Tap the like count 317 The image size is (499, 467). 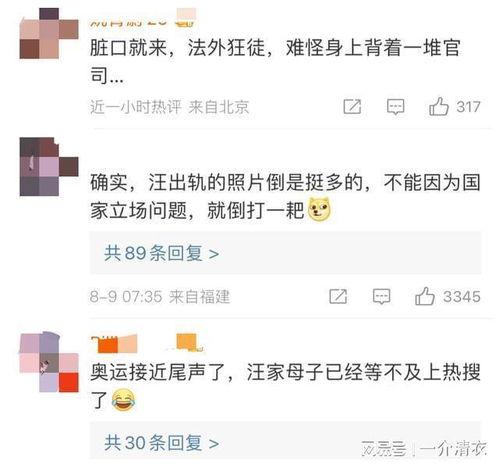(x=468, y=107)
